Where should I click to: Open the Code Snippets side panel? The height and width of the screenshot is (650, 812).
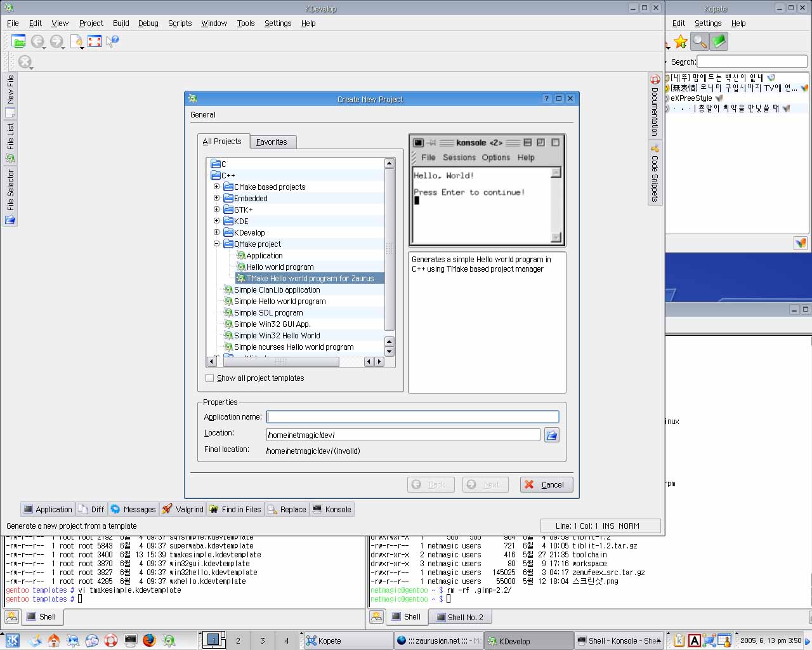point(655,173)
